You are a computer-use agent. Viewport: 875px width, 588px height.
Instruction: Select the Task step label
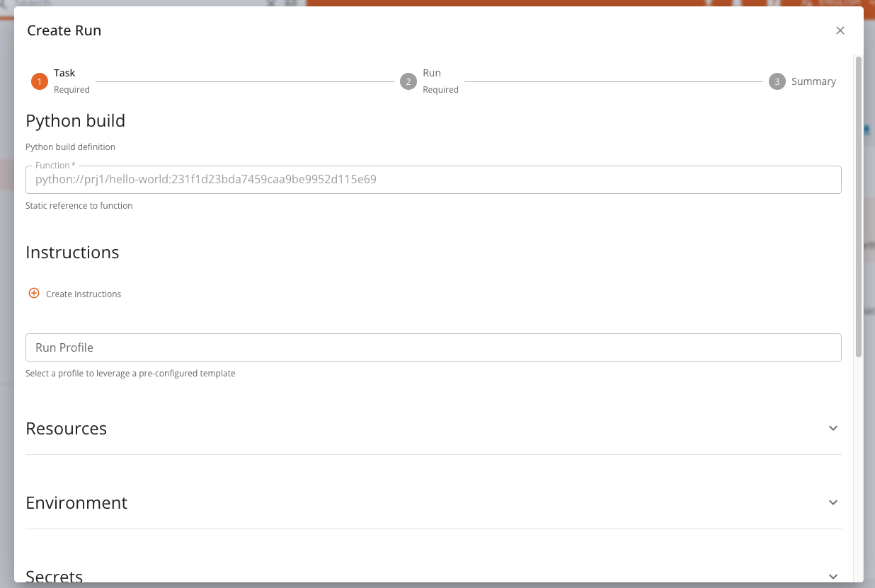[64, 73]
